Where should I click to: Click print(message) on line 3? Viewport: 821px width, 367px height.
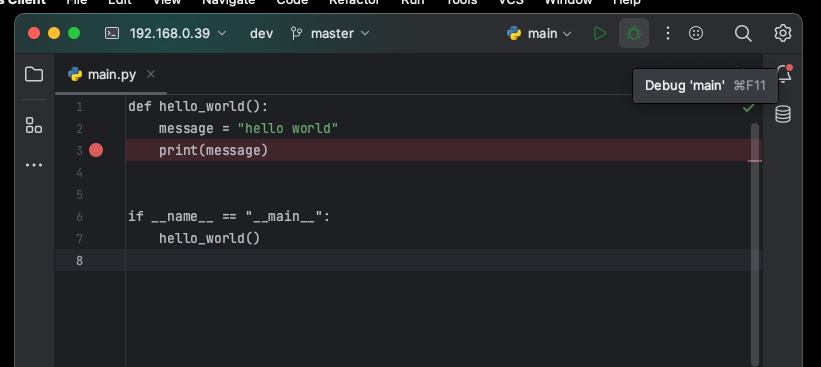click(214, 151)
